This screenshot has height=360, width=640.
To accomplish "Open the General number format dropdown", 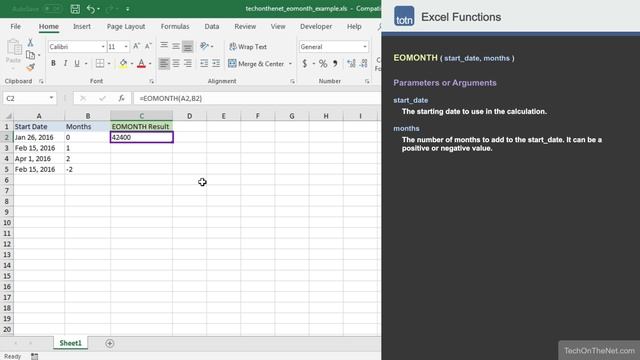I will (364, 47).
